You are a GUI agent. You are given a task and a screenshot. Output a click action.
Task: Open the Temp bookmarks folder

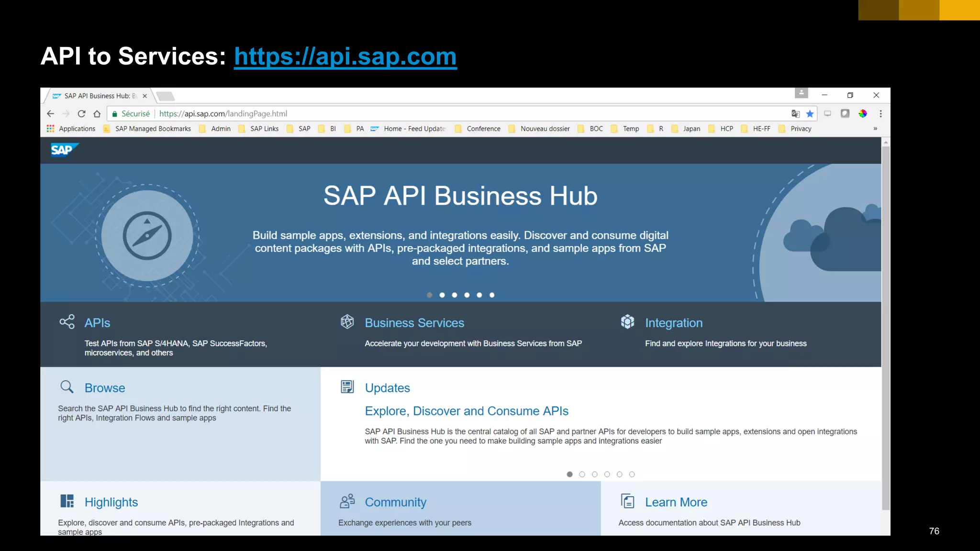pos(625,129)
